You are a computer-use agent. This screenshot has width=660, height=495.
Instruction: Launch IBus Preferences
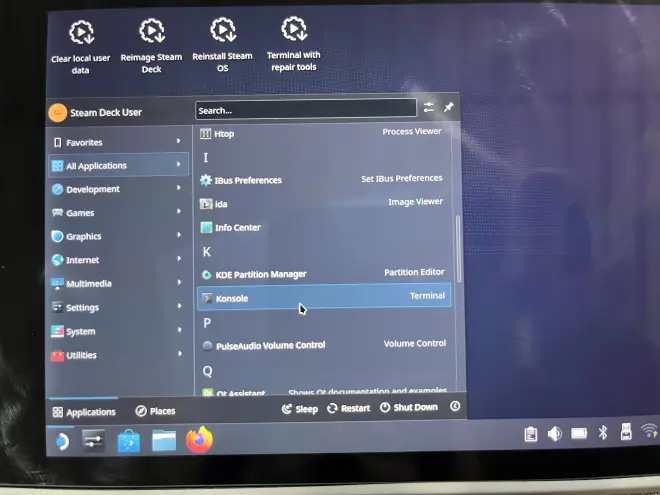(323, 180)
